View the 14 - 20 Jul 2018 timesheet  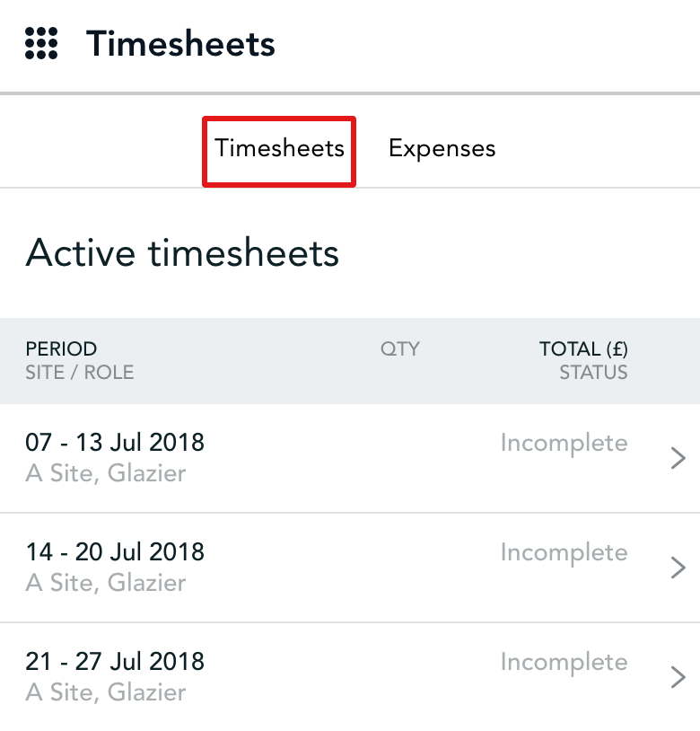click(116, 552)
